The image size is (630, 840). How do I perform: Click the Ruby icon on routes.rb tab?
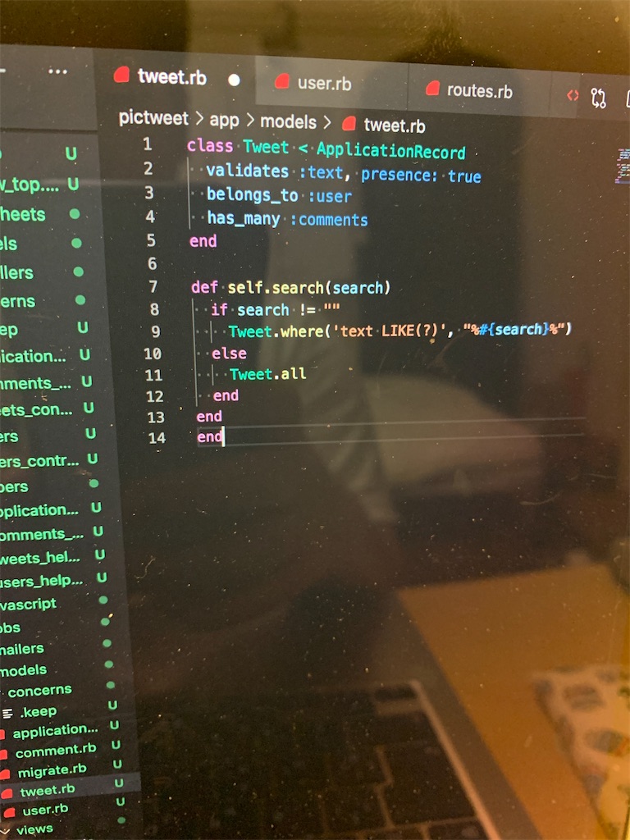pyautogui.click(x=432, y=88)
